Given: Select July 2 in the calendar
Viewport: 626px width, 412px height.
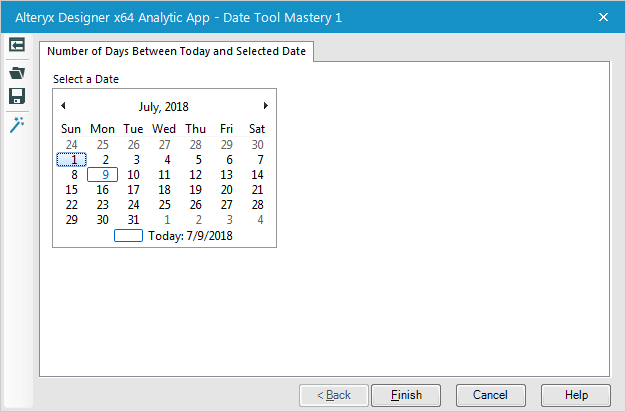Looking at the screenshot, I should [x=105, y=160].
